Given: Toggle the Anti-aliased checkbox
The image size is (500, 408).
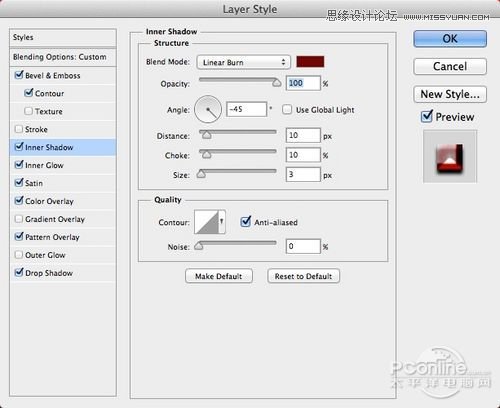Looking at the screenshot, I should (246, 221).
